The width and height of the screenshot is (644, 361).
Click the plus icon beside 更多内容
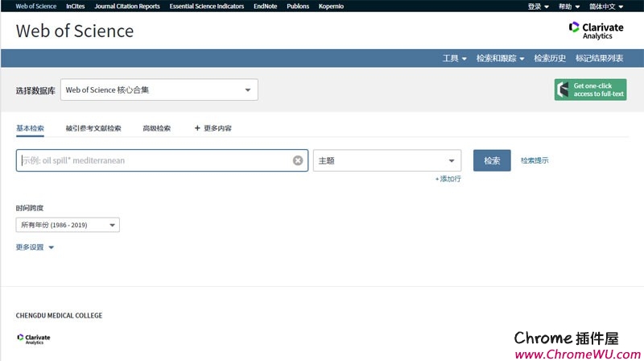197,128
